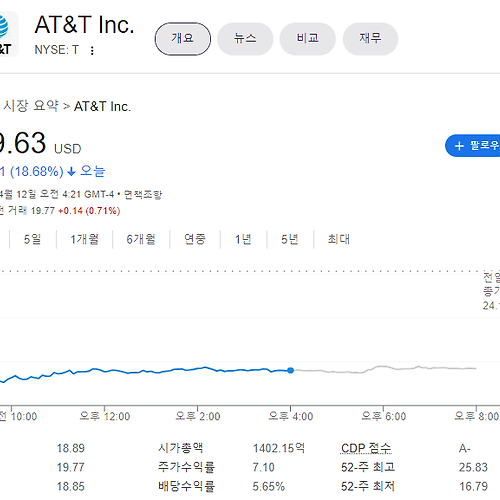Image resolution: width=500 pixels, height=500 pixels.
Task: Go to the 재무 financials tab
Action: tap(370, 39)
